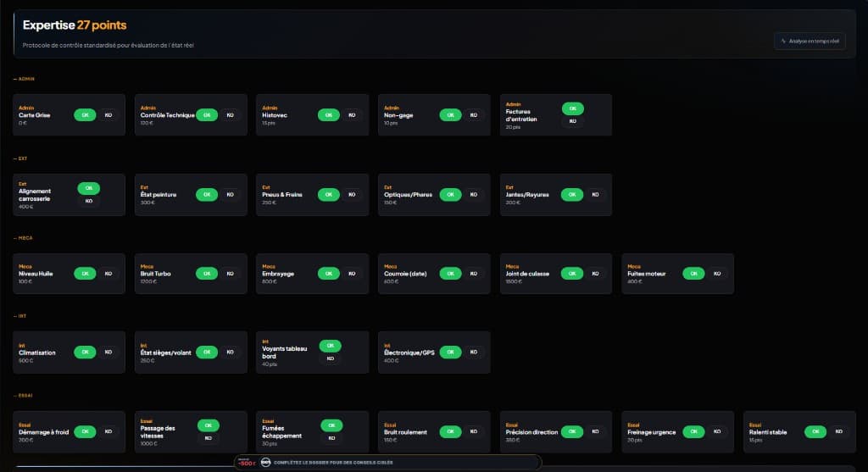Mark Niveau Huile as KO
This screenshot has height=472, width=868.
[x=108, y=274]
